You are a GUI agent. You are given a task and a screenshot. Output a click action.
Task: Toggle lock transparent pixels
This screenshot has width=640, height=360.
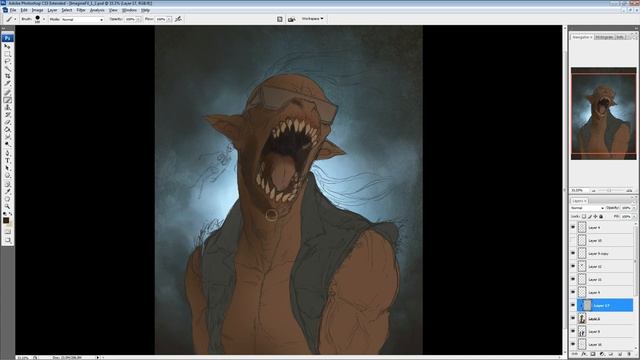(584, 216)
